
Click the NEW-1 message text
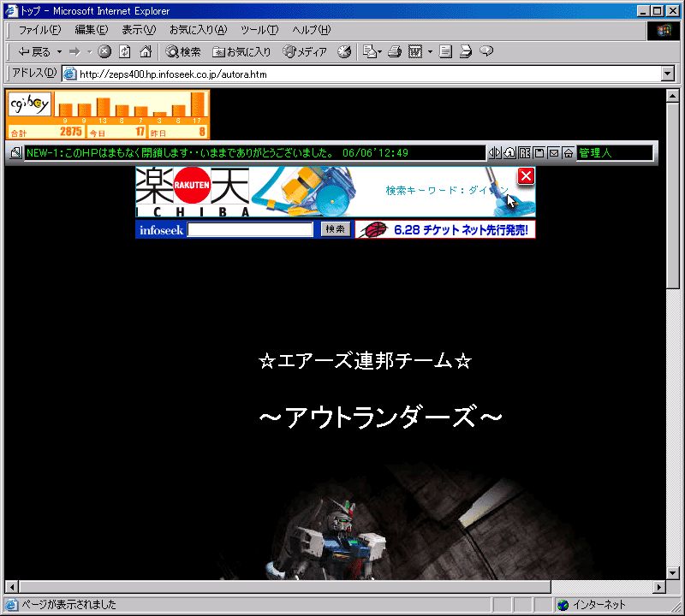(217, 153)
